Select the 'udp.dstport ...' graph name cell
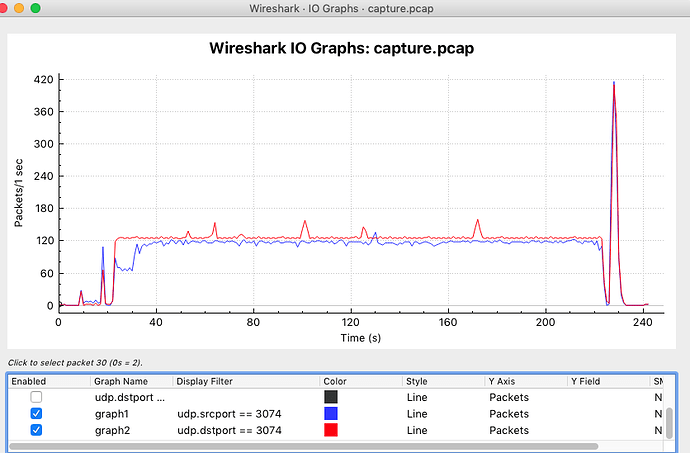The width and height of the screenshot is (690, 453). (130, 398)
